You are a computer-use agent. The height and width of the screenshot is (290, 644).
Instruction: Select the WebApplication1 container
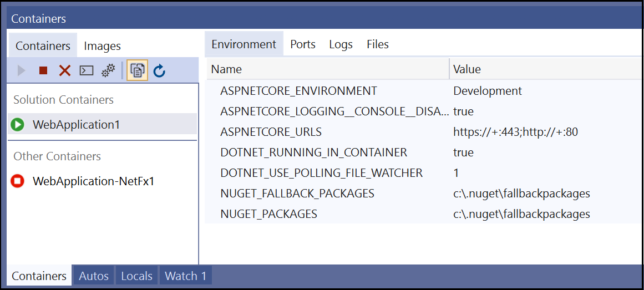point(76,124)
